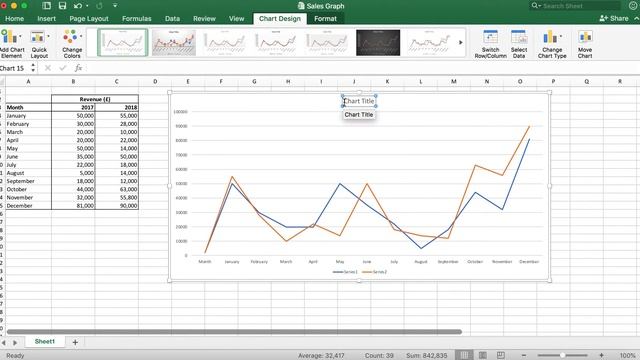Image resolution: width=640 pixels, height=360 pixels.
Task: Switch to the Formulas tab
Action: tap(137, 19)
